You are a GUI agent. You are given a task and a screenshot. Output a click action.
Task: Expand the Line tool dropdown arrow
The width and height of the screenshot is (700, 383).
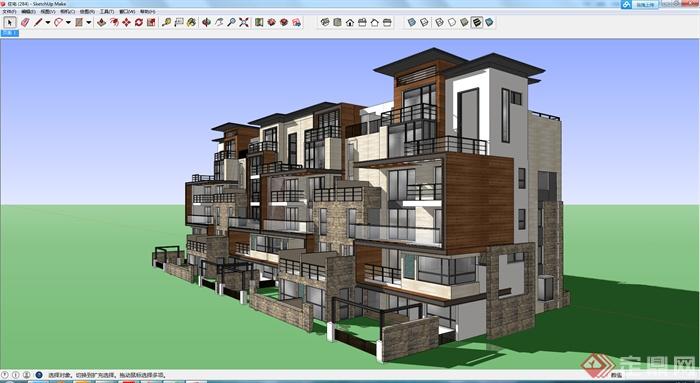[x=47, y=22]
